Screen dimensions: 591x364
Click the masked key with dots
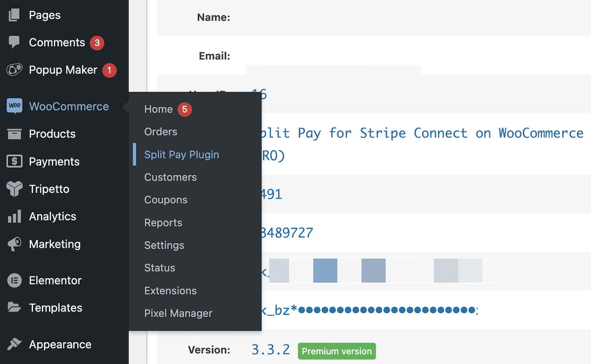coord(370,311)
